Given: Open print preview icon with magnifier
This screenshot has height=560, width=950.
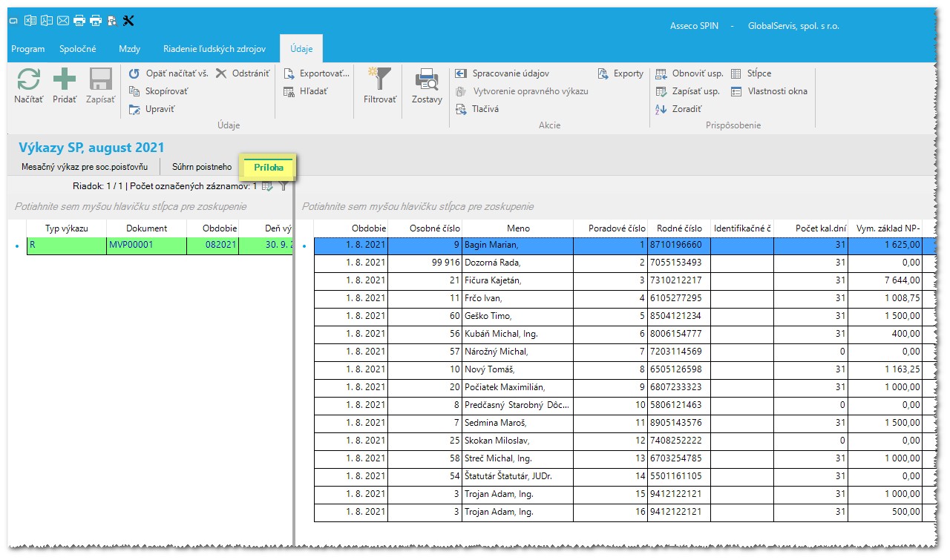Looking at the screenshot, I should tap(112, 21).
